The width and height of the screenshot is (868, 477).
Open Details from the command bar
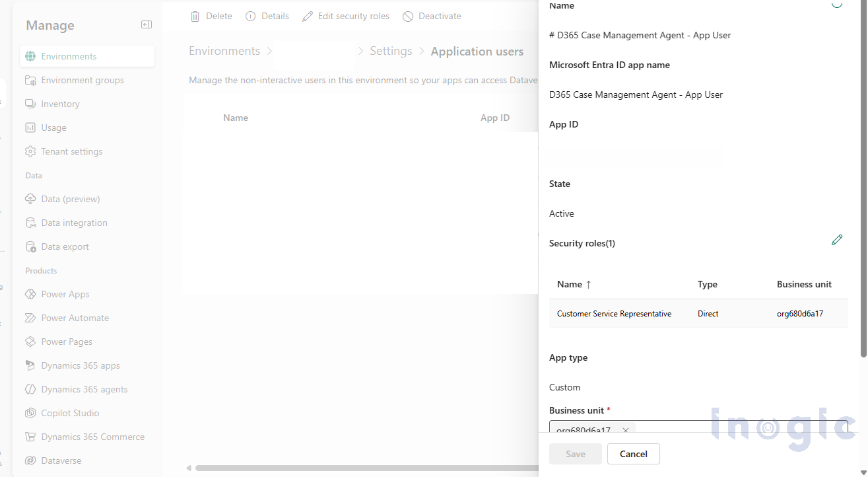point(267,16)
